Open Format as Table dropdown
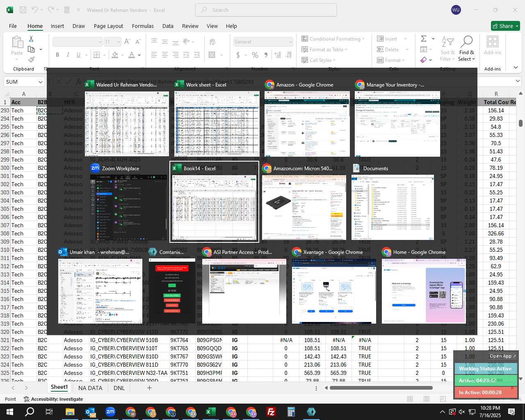 324,49
